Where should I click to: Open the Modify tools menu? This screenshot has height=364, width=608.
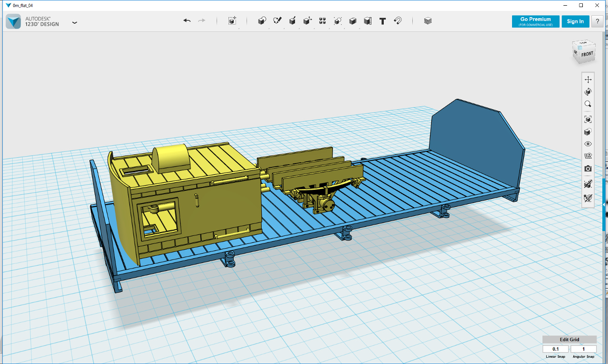[307, 21]
